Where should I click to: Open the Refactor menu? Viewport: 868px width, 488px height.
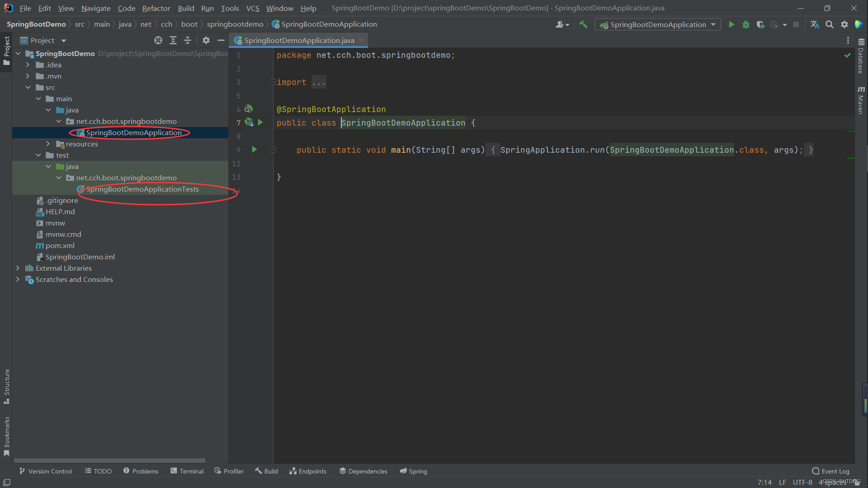click(x=156, y=8)
